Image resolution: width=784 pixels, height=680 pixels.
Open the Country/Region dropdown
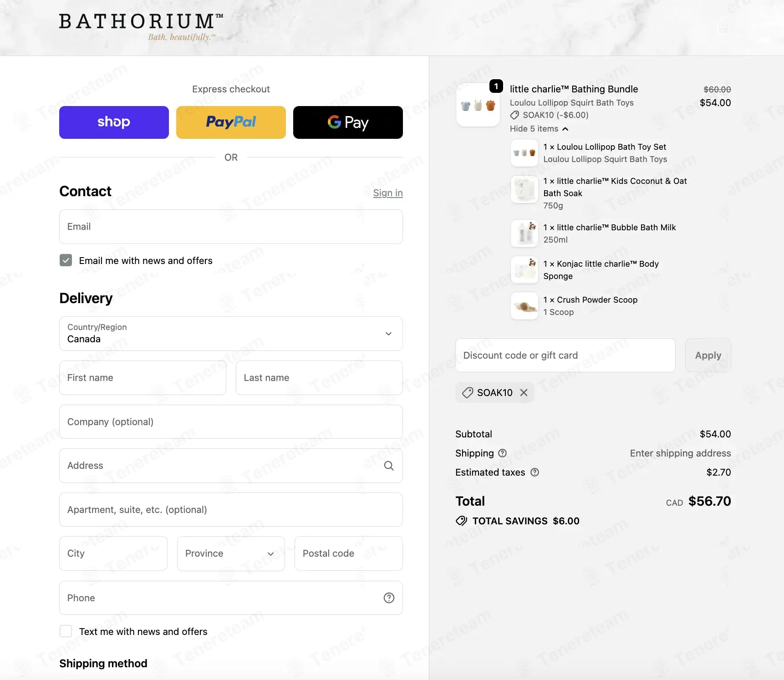coord(231,334)
